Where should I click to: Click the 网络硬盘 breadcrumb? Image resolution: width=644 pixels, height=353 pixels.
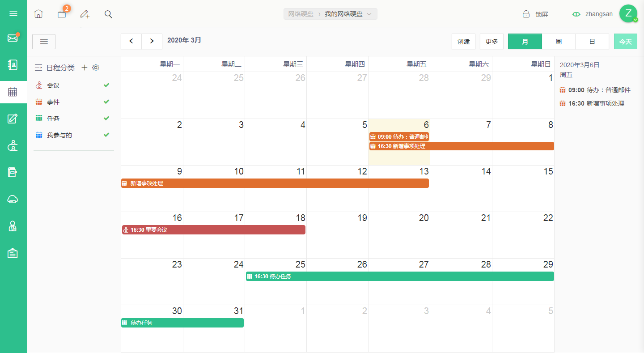click(301, 14)
